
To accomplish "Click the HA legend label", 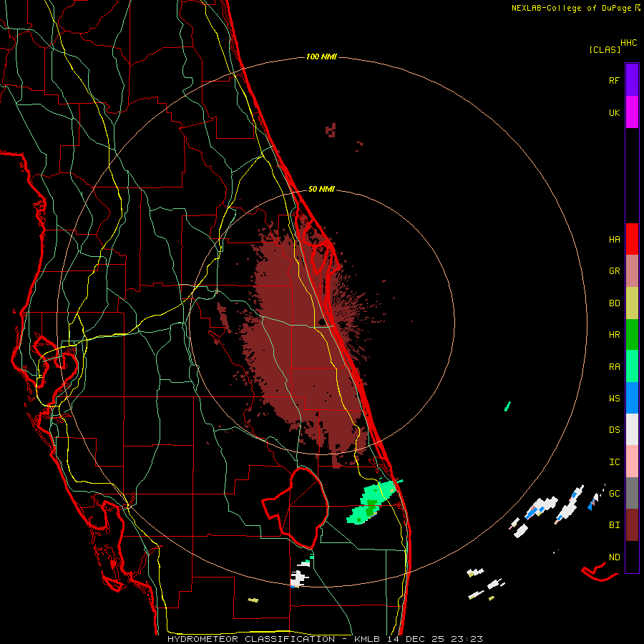I will click(614, 240).
